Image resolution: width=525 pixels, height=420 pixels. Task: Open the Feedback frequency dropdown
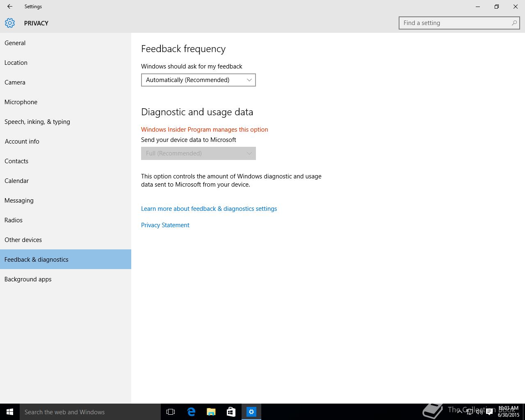coord(199,80)
